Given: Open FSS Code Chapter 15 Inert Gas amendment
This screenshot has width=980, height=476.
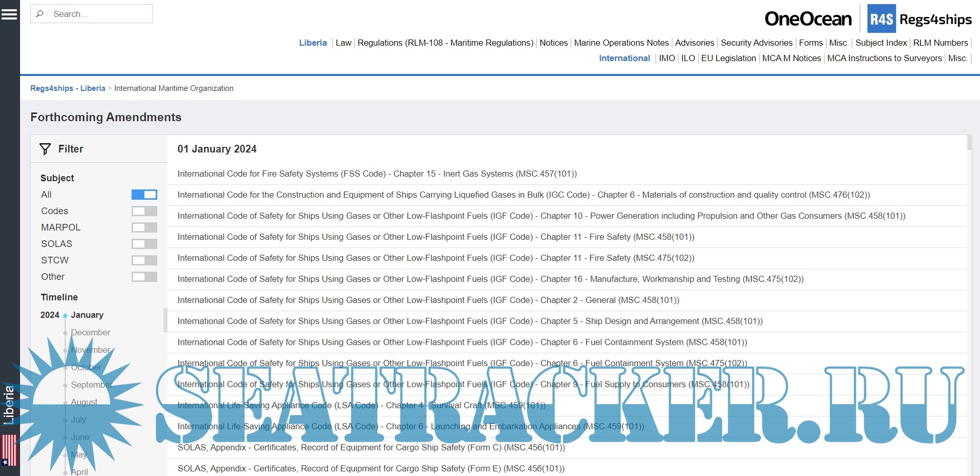Looking at the screenshot, I should [377, 174].
